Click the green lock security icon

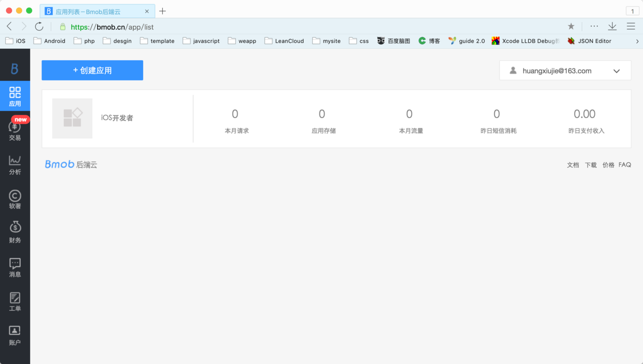pos(63,27)
